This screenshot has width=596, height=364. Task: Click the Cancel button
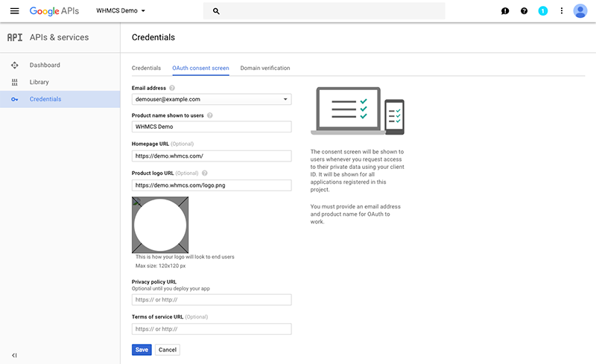coord(167,350)
